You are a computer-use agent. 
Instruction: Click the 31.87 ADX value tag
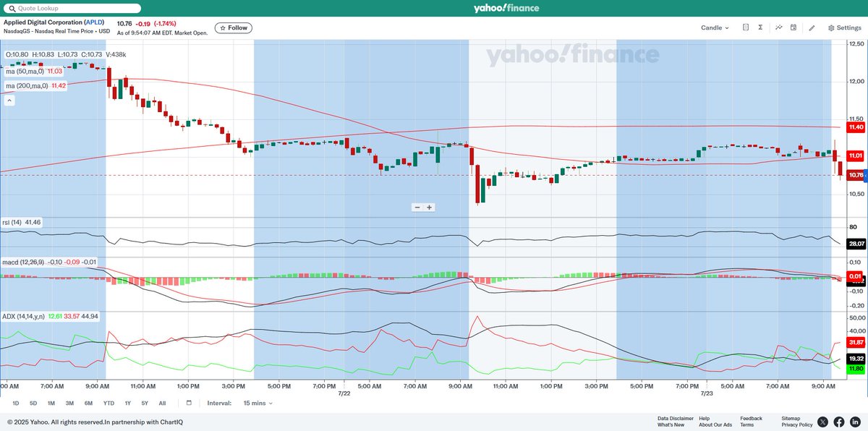click(856, 342)
